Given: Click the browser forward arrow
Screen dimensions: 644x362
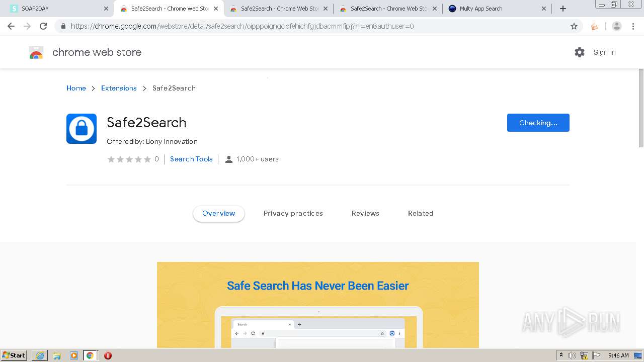Looking at the screenshot, I should point(27,26).
